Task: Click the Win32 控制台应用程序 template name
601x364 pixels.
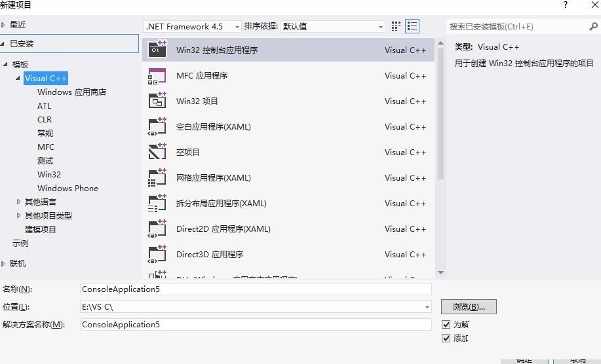Action: pos(217,50)
